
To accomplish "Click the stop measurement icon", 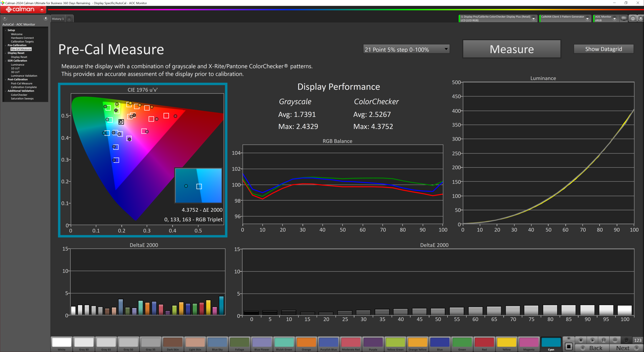I will click(x=581, y=340).
